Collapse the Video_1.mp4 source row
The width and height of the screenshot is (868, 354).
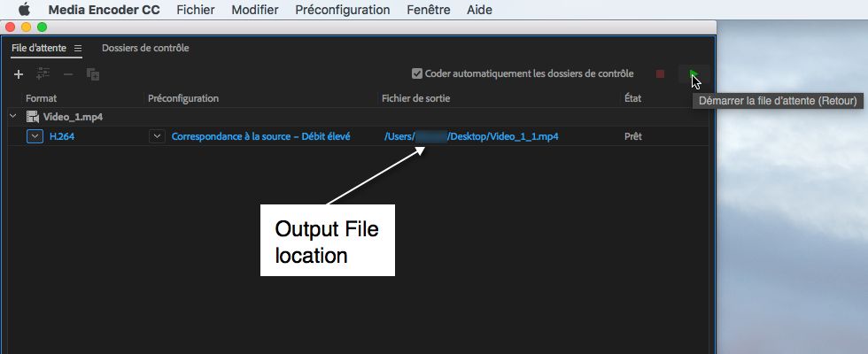pos(12,117)
